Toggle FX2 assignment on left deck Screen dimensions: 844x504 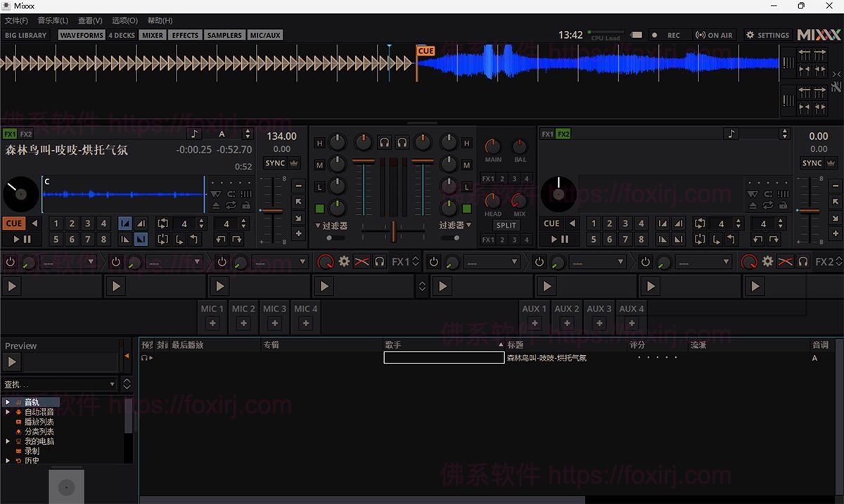coord(26,134)
